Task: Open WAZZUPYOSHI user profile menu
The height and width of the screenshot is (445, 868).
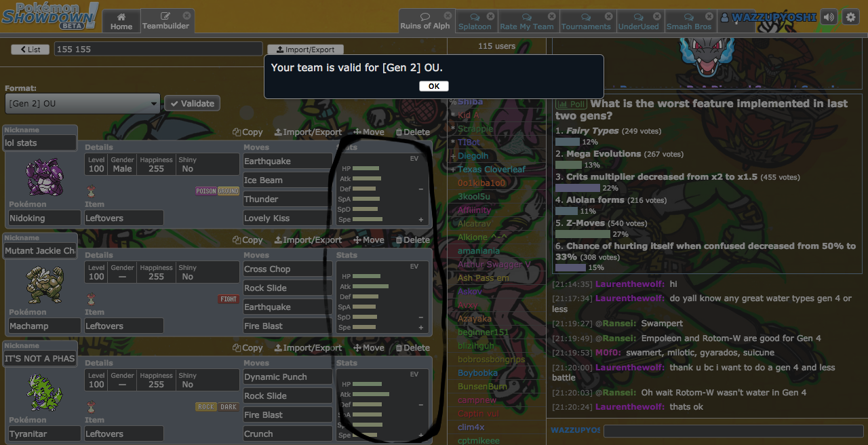Action: (768, 17)
